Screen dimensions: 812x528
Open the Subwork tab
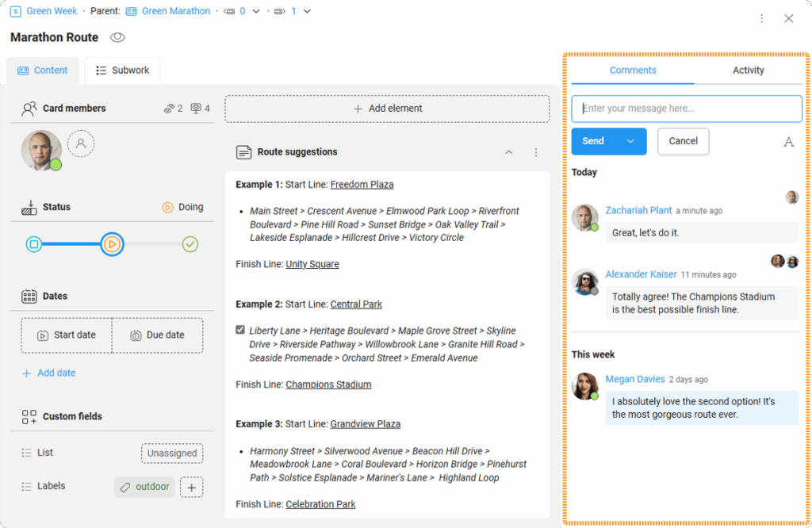click(123, 71)
